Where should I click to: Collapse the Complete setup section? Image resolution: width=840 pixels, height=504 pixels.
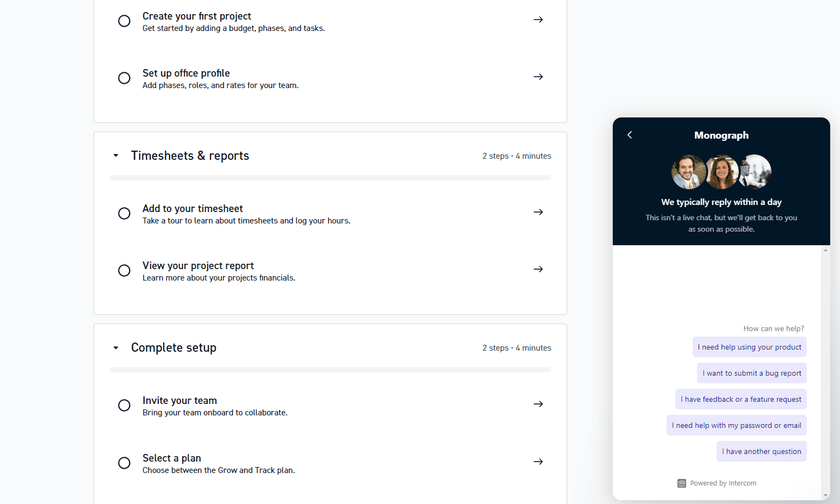[116, 348]
